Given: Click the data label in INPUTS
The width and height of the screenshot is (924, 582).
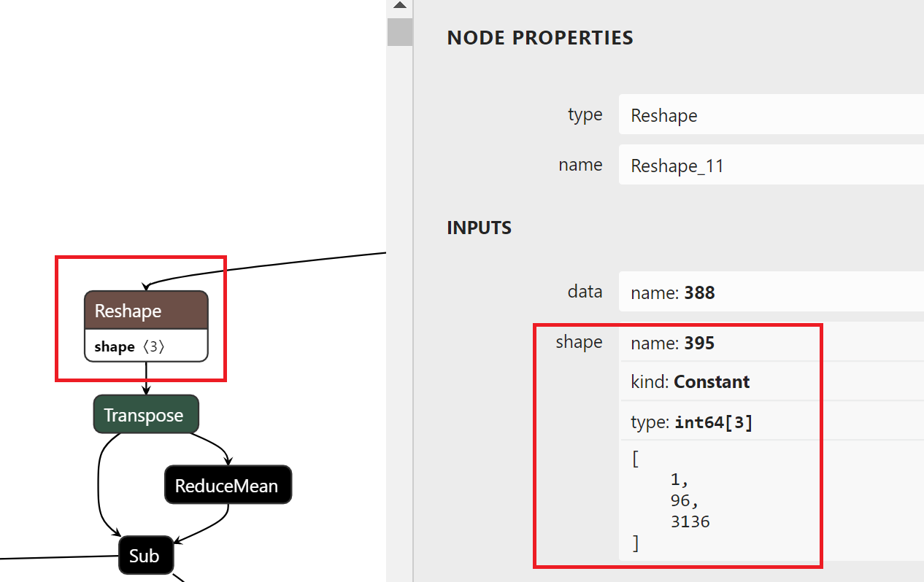Looking at the screenshot, I should (585, 292).
